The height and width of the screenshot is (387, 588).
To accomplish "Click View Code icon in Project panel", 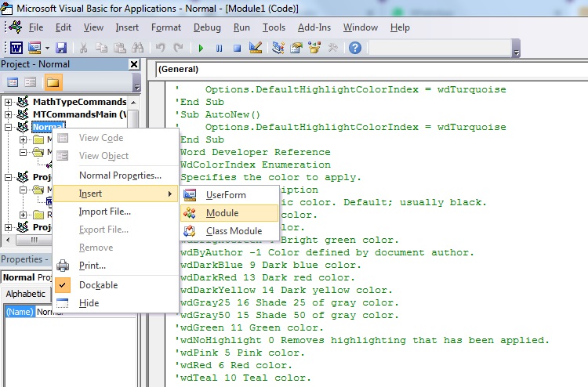I will [13, 82].
